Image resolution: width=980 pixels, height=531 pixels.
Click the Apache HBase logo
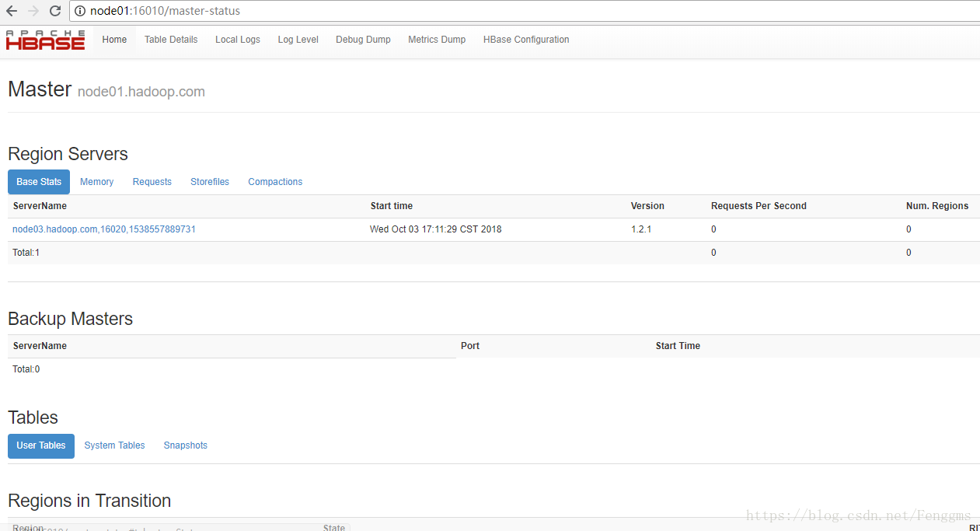45,40
